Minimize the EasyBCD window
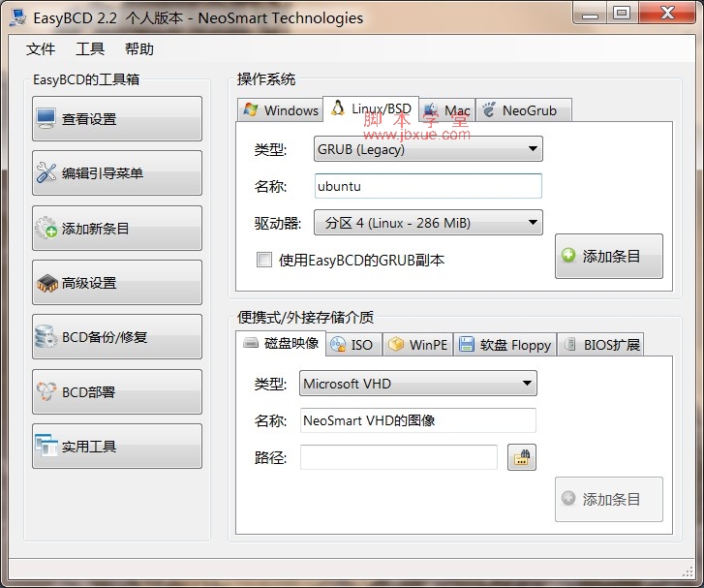The image size is (704, 588). (x=590, y=13)
